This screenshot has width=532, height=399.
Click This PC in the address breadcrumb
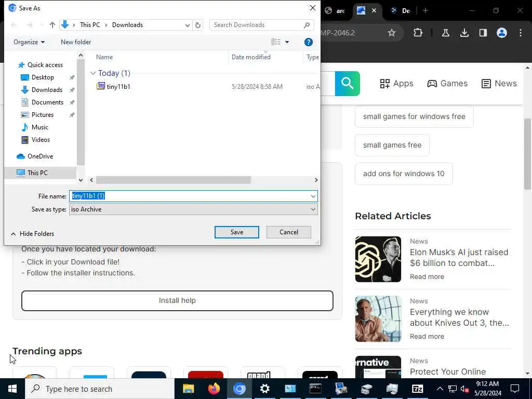pyautogui.click(x=90, y=25)
